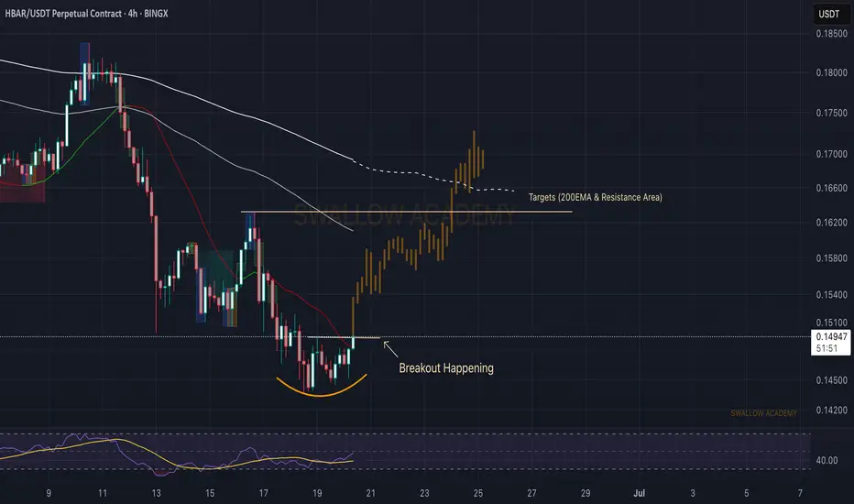Click the 51:51 candle countdown timer
The height and width of the screenshot is (504, 854).
[827, 348]
